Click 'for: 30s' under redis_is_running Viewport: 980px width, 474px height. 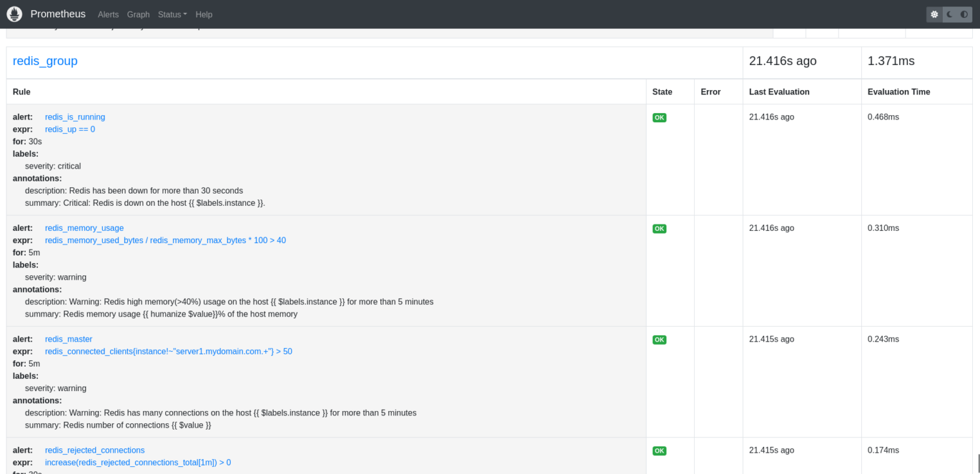click(27, 141)
